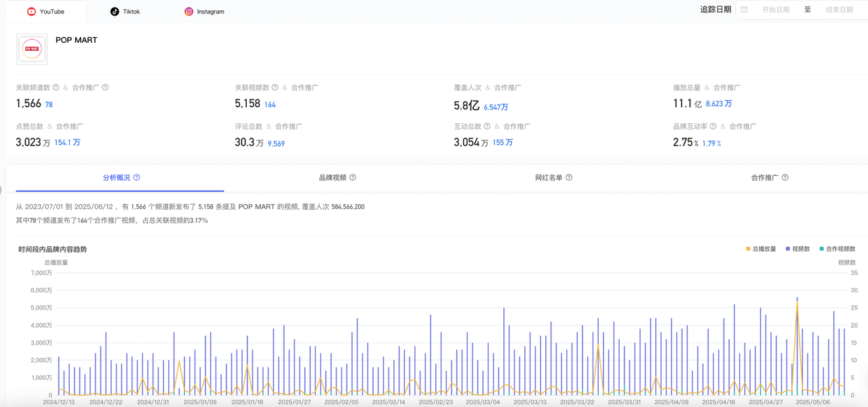Click the blue 164 sponsored videos count
Screen dimensions: 868x407
[x=270, y=104]
